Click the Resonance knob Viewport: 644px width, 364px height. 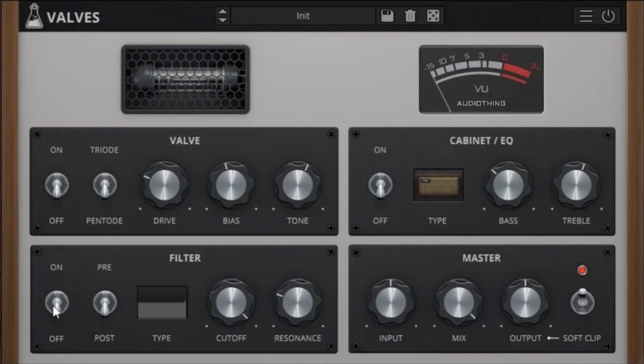298,303
